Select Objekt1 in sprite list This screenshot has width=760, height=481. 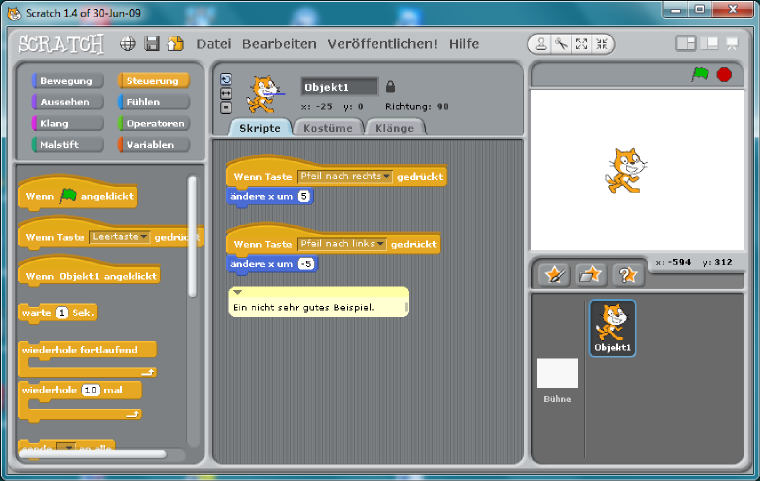point(613,328)
